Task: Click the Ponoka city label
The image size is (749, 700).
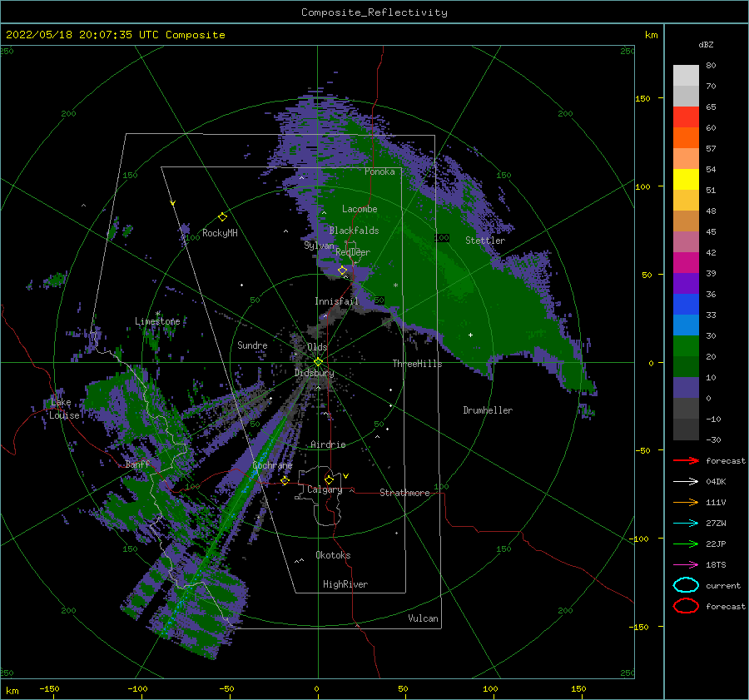Action: click(379, 171)
